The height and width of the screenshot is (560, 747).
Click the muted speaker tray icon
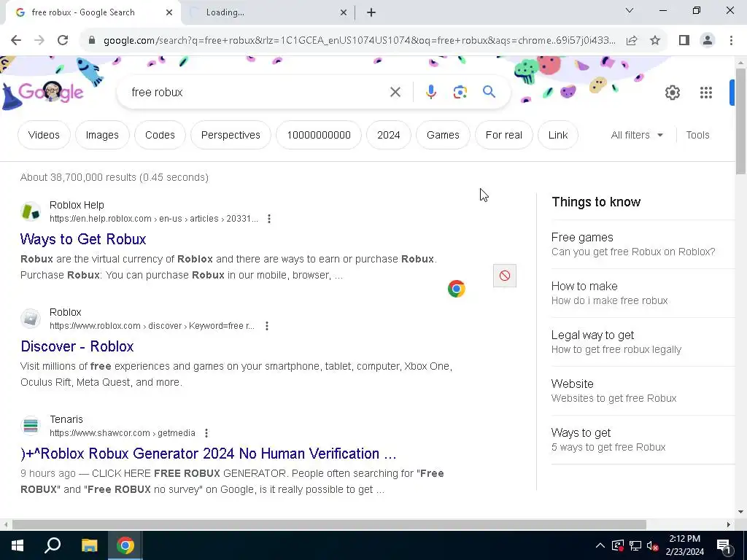pyautogui.click(x=653, y=545)
